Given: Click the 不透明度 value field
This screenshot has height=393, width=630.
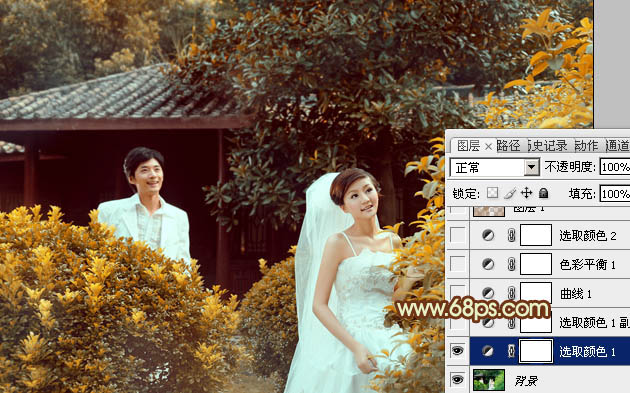Looking at the screenshot, I should click(615, 167).
